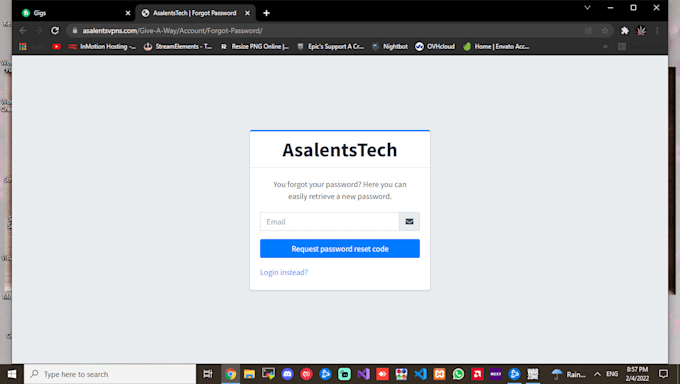Viewport: 680px width, 384px height.
Task: Share this page from address bar
Action: tap(588, 30)
